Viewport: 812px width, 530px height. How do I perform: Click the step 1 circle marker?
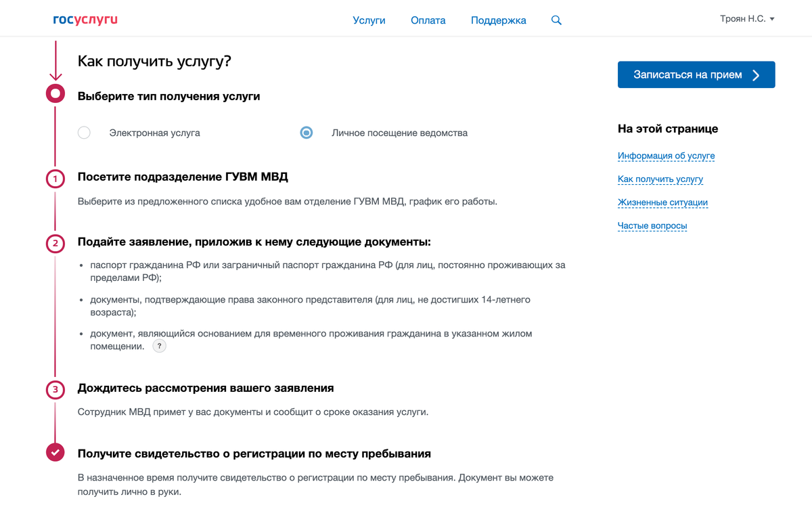point(55,179)
